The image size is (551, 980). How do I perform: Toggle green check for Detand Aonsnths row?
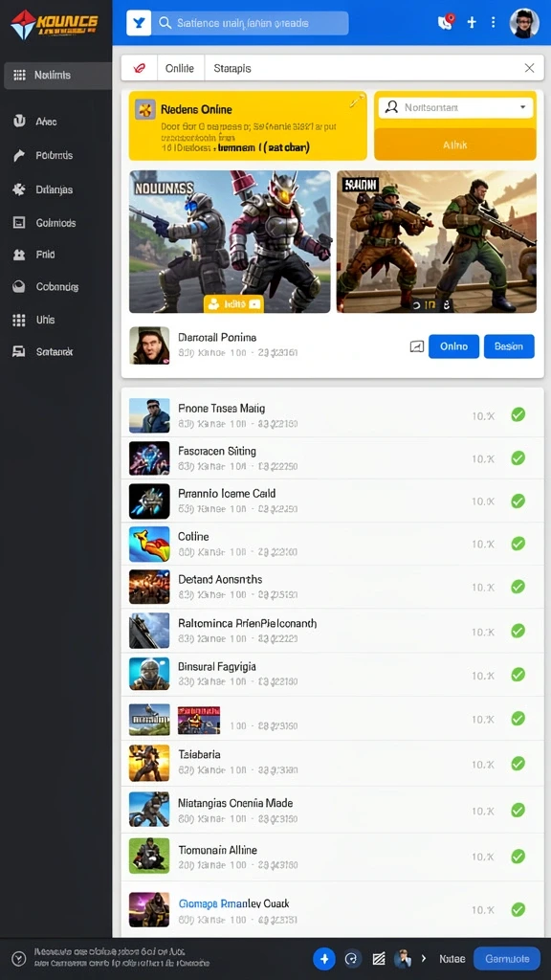(518, 587)
